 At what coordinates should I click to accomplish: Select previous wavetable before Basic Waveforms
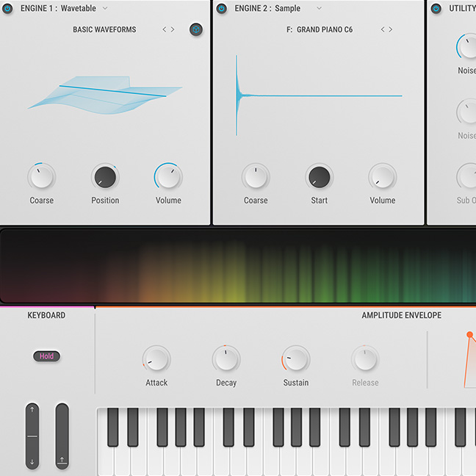click(164, 29)
